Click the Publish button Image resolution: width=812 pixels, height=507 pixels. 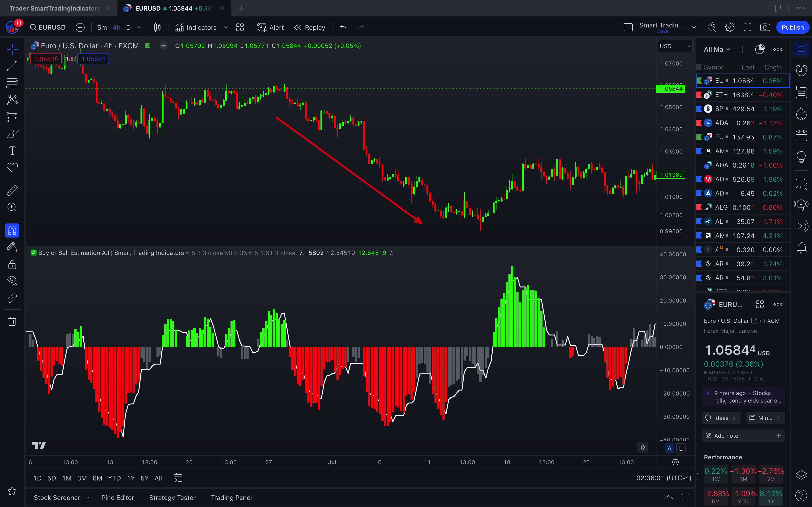(792, 27)
